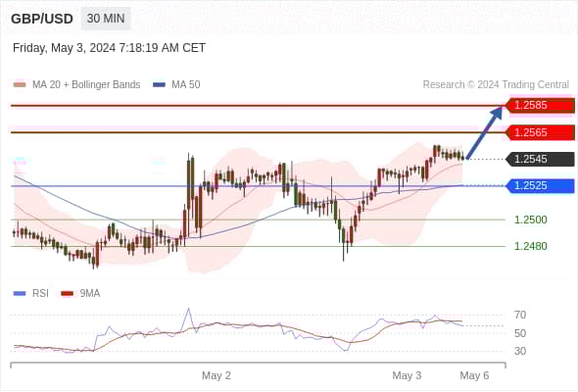This screenshot has height=392, width=578.
Task: Click the May 2 date axis label
Action: (x=217, y=375)
